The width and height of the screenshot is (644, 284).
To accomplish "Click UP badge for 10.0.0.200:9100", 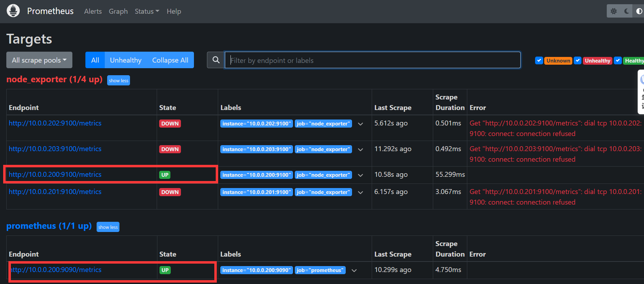I will 165,175.
